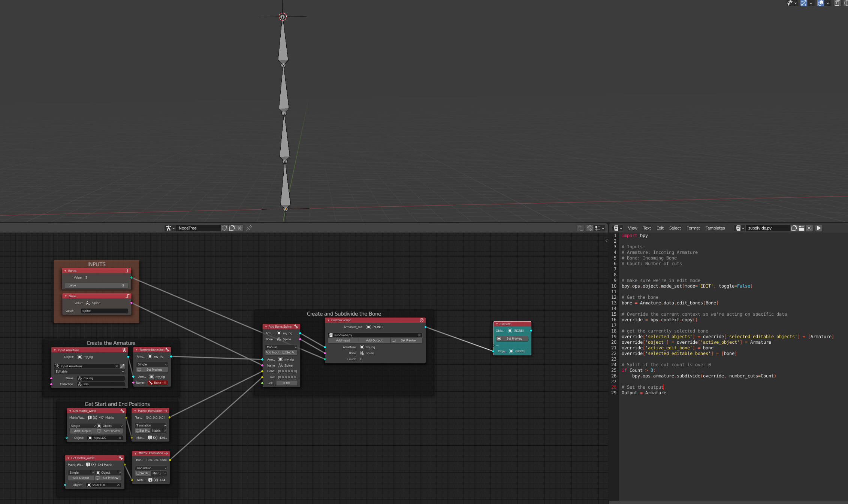Go to the parent node tree

coord(580,228)
